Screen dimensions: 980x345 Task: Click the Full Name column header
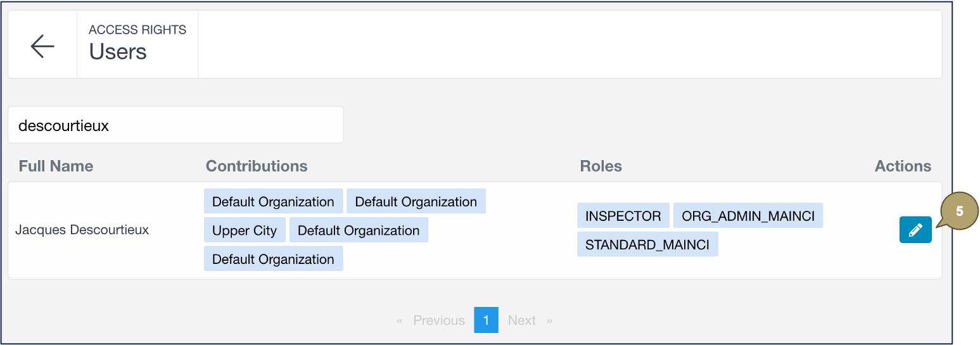click(56, 166)
